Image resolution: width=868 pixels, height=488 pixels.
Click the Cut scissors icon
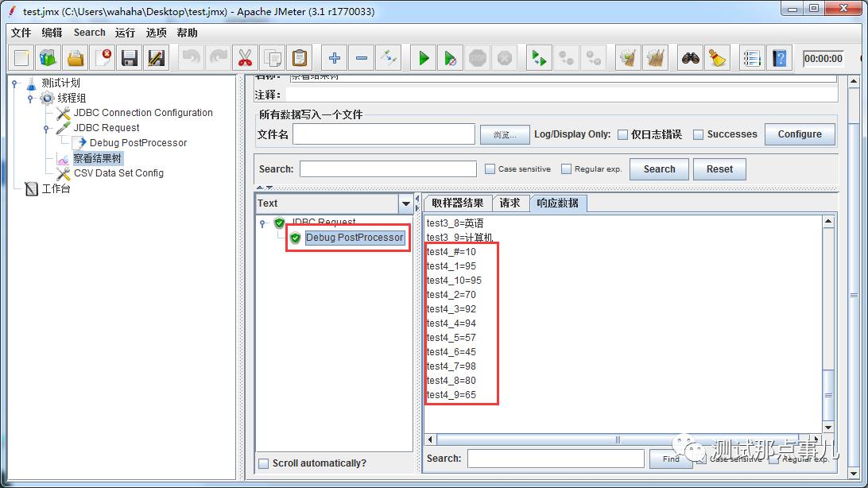click(246, 57)
